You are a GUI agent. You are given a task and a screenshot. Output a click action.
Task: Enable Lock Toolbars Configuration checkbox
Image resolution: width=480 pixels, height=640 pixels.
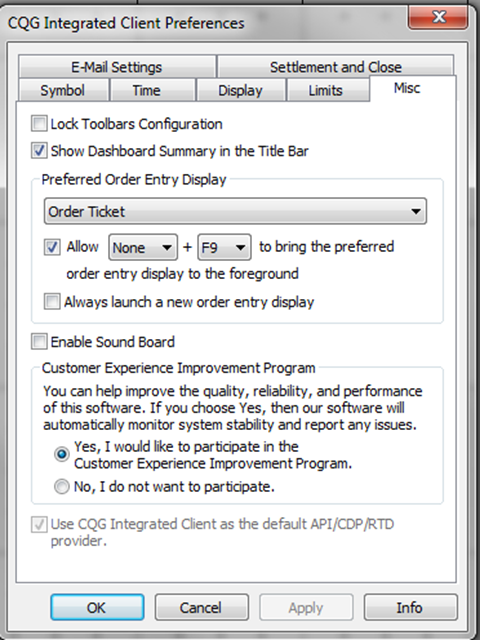pyautogui.click(x=39, y=123)
